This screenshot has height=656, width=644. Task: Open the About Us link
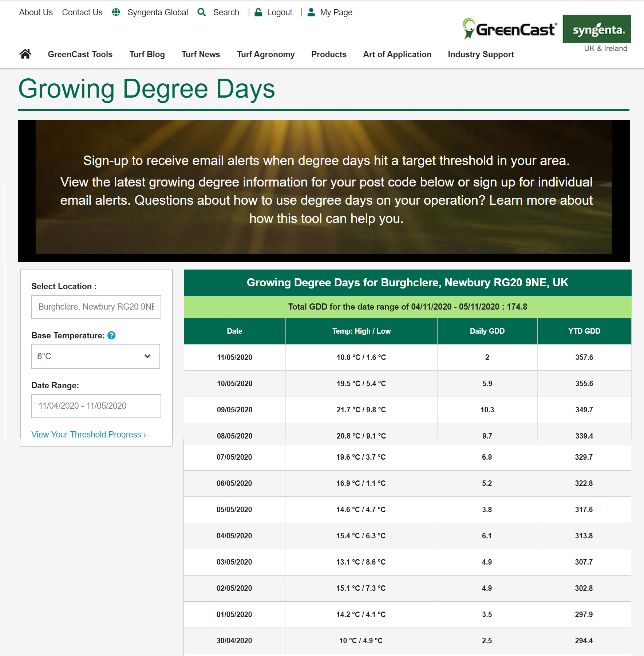pos(36,12)
